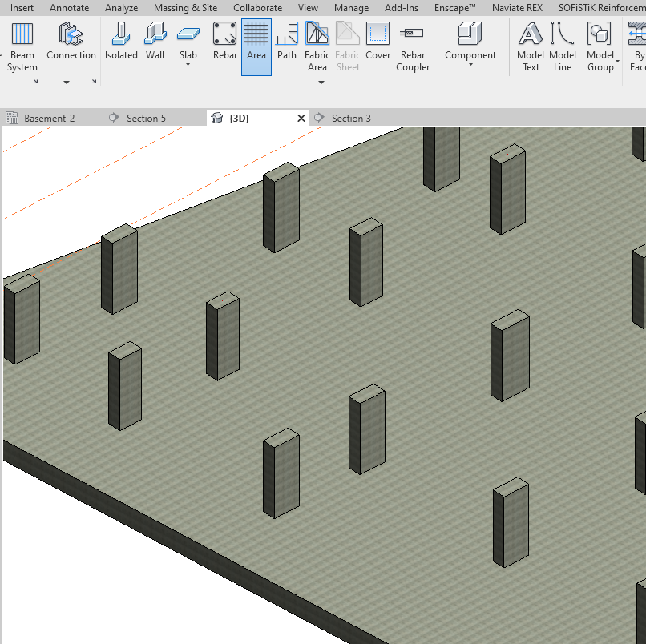Create a Model Group
646x644 pixels.
click(600, 46)
